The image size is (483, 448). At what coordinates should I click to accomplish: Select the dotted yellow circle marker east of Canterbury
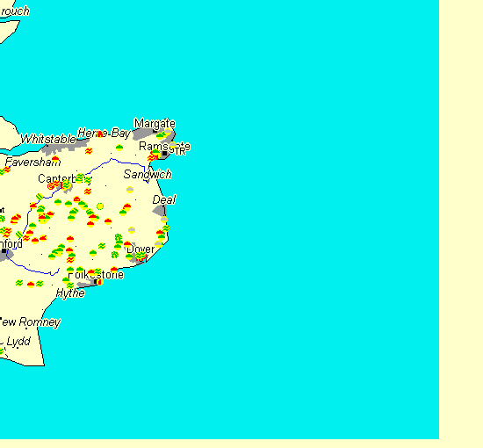point(100,206)
